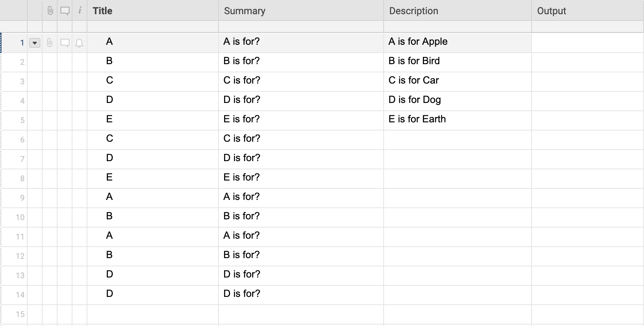Open comments for row 1

pos(65,43)
